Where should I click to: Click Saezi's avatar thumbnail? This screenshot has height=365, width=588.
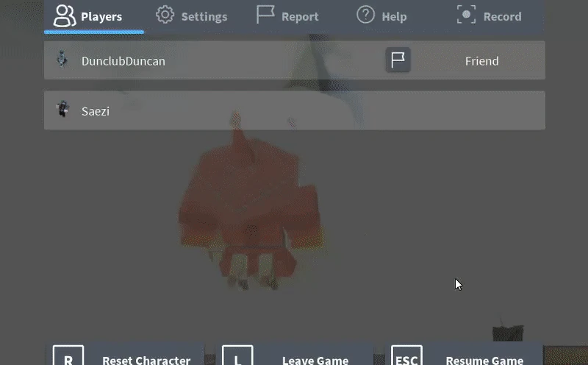pos(62,109)
